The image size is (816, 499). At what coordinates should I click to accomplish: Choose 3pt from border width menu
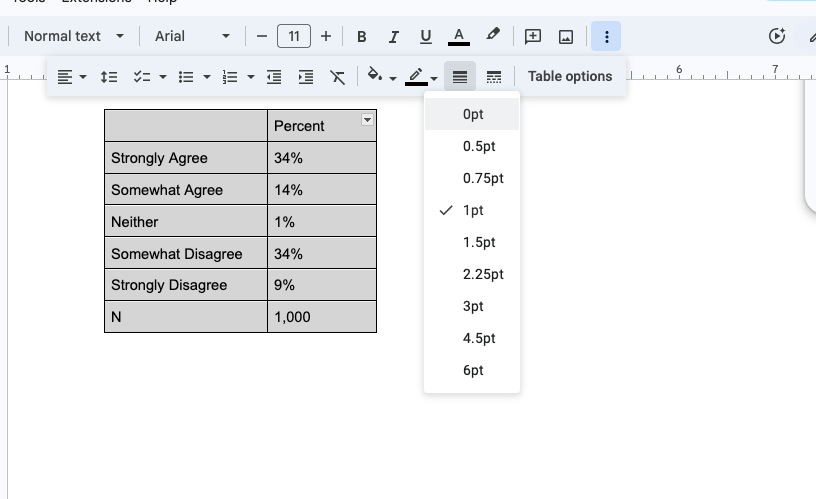point(473,306)
